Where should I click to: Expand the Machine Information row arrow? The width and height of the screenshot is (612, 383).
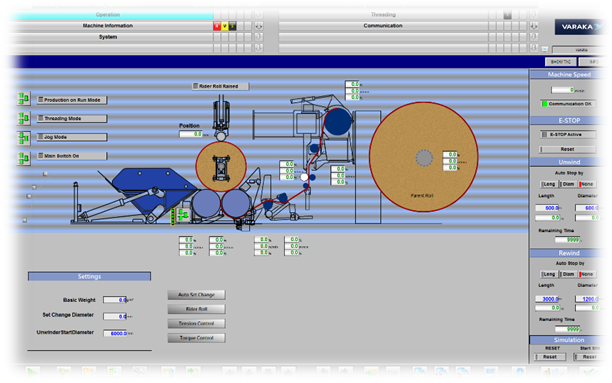pyautogui.click(x=258, y=26)
